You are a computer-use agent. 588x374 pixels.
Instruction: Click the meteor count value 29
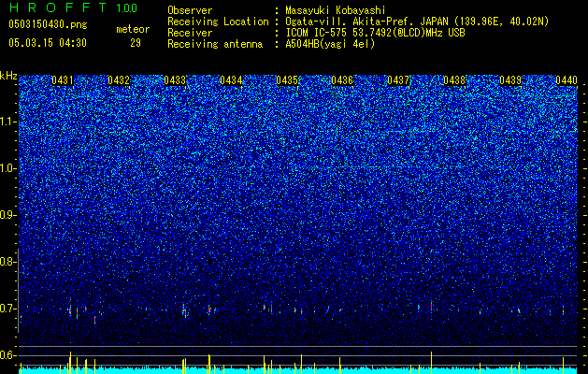(x=136, y=43)
